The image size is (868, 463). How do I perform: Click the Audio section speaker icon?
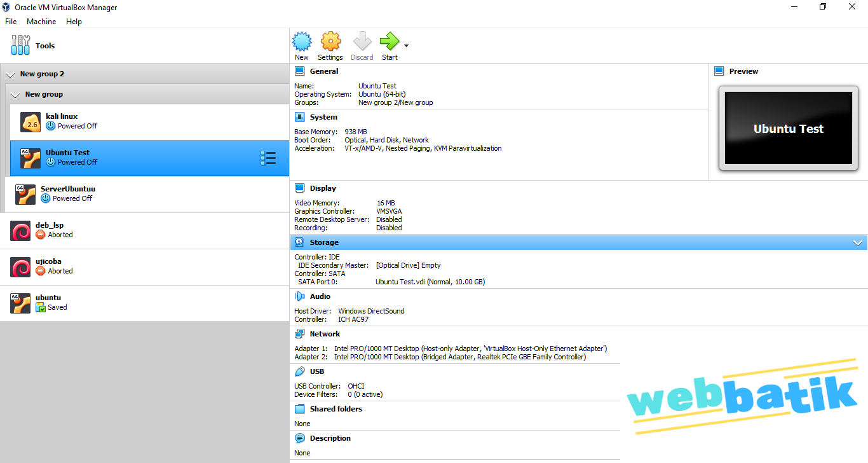pyautogui.click(x=300, y=296)
